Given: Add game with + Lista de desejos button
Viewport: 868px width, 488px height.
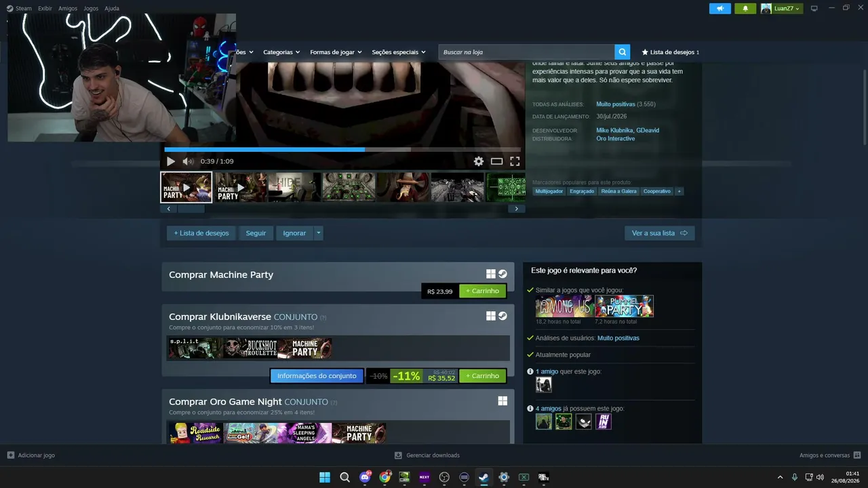Looking at the screenshot, I should (x=201, y=233).
